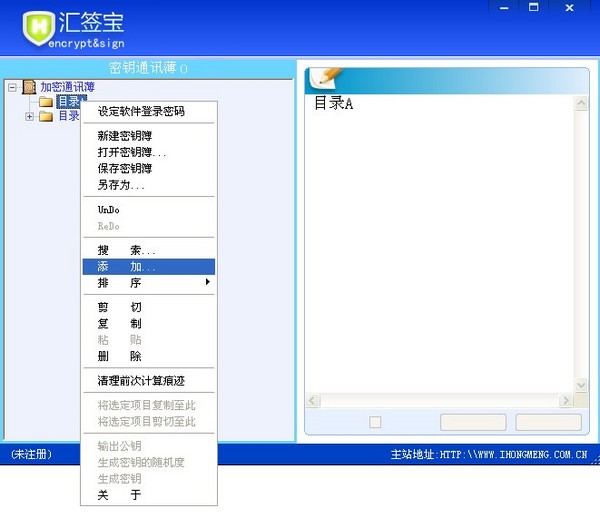This screenshot has height=528, width=600.
Task: Toggle the checkbox below the note area
Action: (x=375, y=422)
